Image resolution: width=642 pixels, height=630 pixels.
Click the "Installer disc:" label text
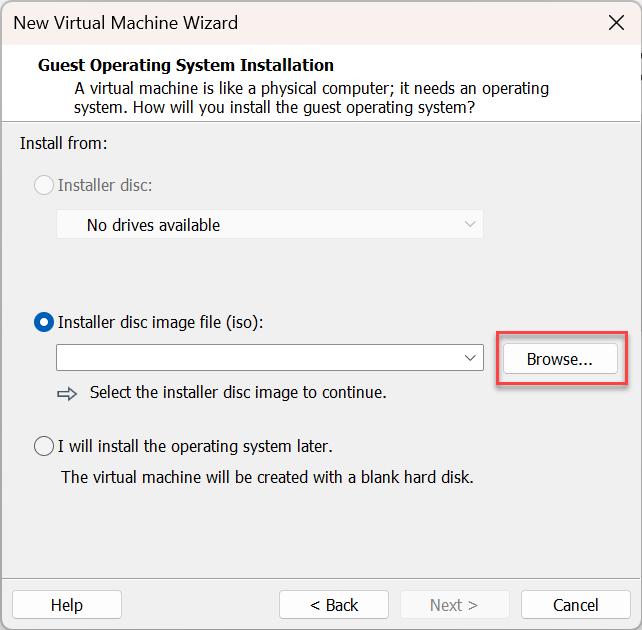(x=105, y=185)
